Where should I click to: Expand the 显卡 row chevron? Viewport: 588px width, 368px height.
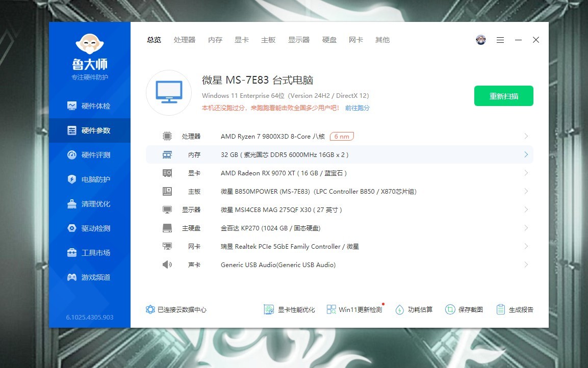tap(526, 173)
